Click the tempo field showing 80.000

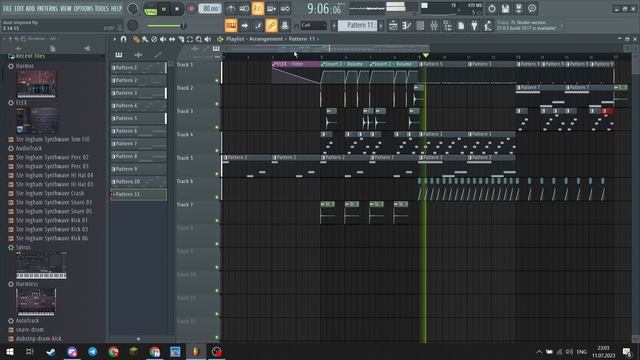pyautogui.click(x=210, y=9)
